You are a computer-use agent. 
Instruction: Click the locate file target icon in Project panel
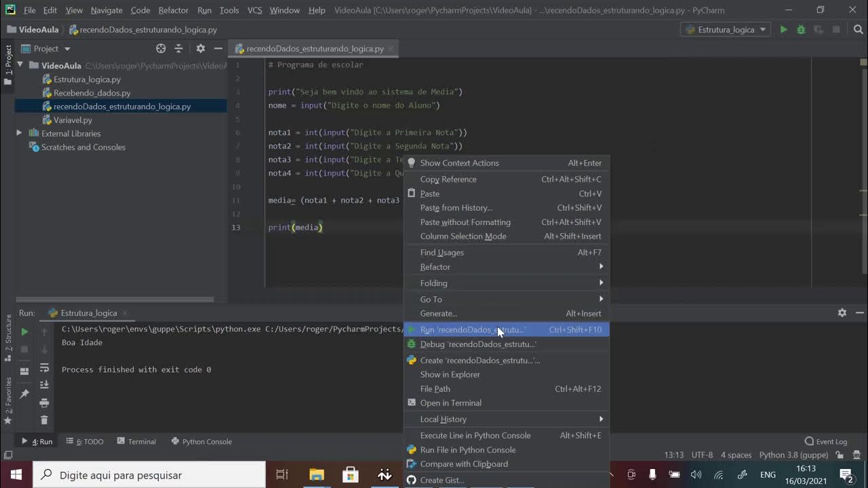click(161, 49)
